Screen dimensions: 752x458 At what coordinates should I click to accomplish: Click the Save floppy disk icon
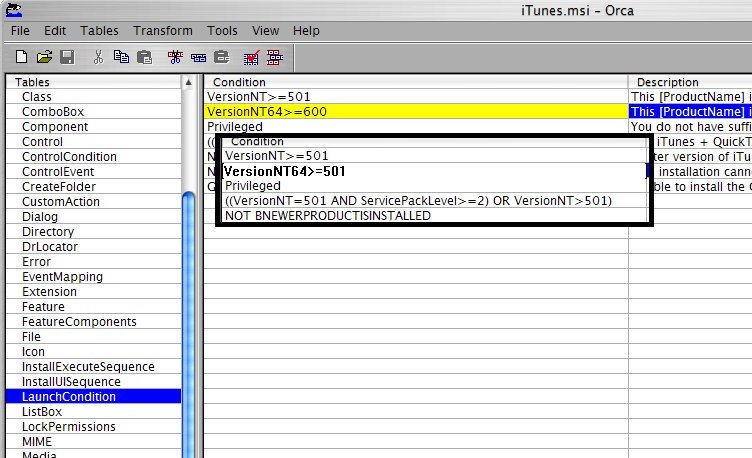tap(67, 57)
